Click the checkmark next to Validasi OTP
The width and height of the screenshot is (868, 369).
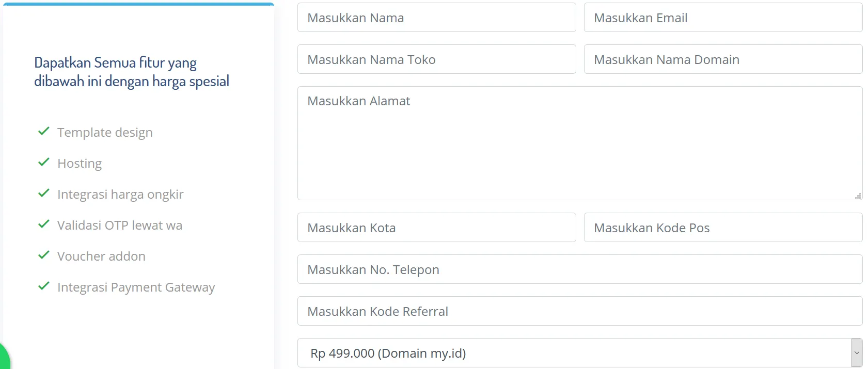click(44, 224)
